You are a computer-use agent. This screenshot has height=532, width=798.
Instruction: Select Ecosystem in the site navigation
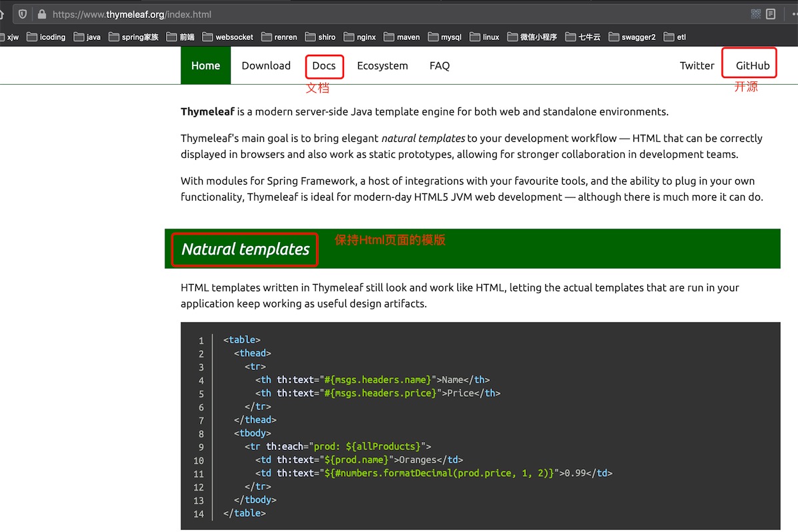coord(383,66)
